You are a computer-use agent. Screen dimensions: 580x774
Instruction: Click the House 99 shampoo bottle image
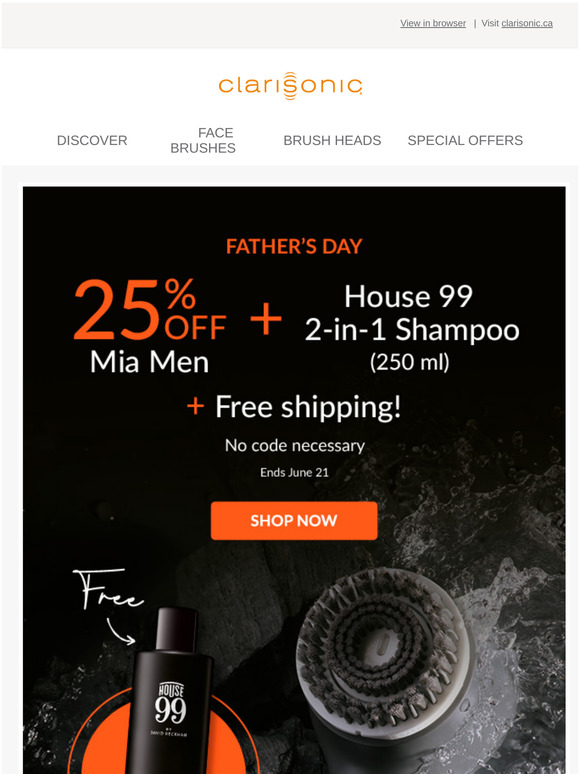coord(170,691)
